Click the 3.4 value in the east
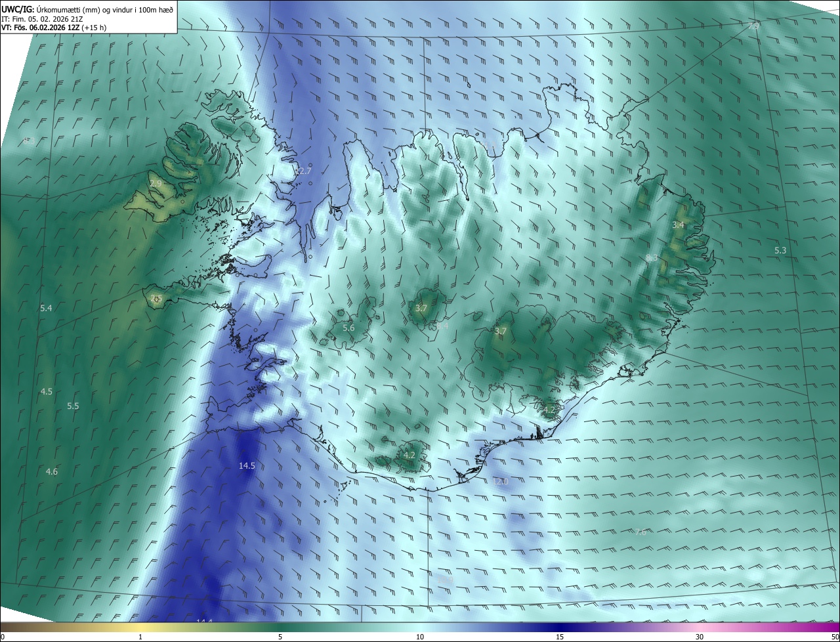840x642 pixels. (678, 225)
